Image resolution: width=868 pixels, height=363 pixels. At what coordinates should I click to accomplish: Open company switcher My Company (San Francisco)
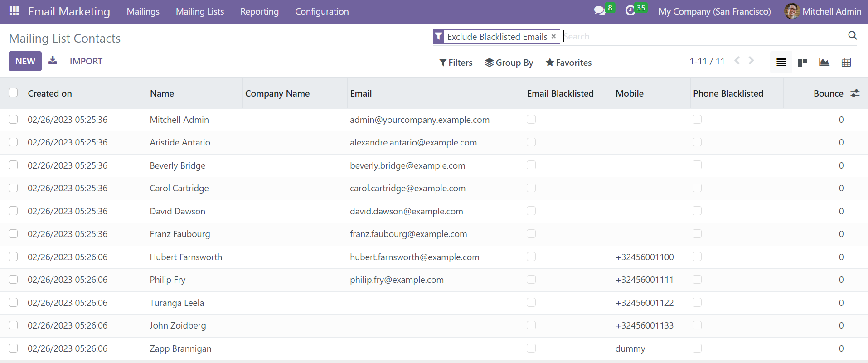click(x=715, y=11)
